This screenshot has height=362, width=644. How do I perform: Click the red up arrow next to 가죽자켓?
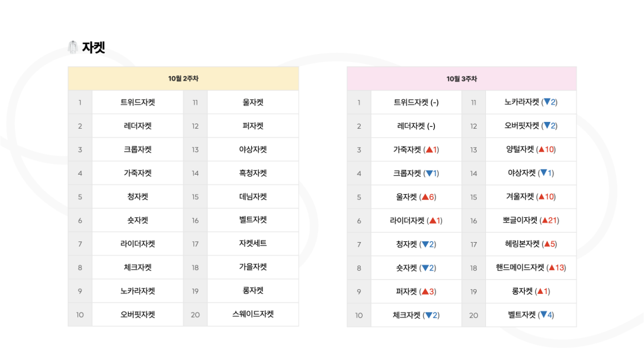pyautogui.click(x=429, y=149)
